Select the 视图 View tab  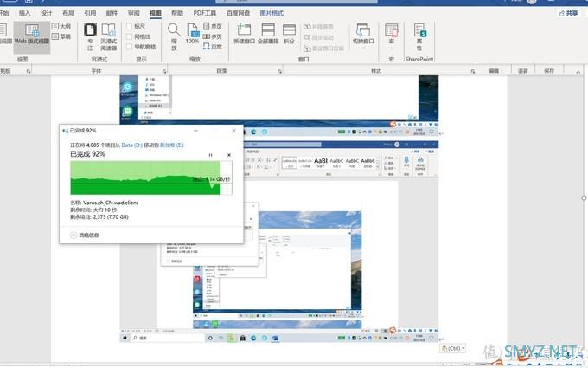[156, 13]
